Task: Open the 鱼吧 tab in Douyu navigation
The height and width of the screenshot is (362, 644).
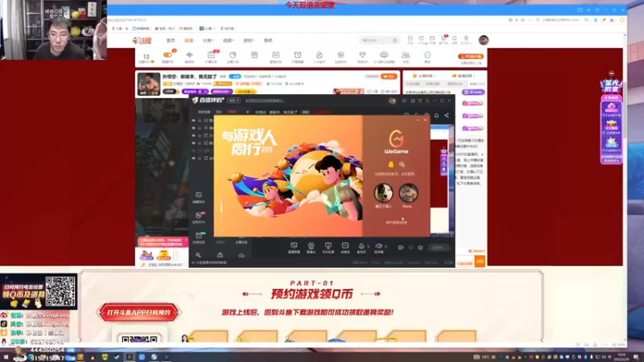Action: pyautogui.click(x=268, y=41)
